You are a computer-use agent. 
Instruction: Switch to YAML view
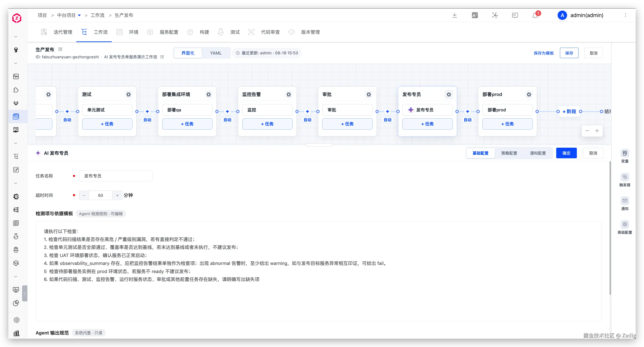click(x=216, y=53)
